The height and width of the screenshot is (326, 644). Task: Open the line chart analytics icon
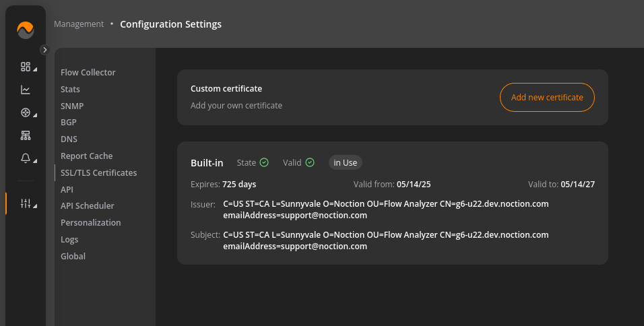[26, 90]
